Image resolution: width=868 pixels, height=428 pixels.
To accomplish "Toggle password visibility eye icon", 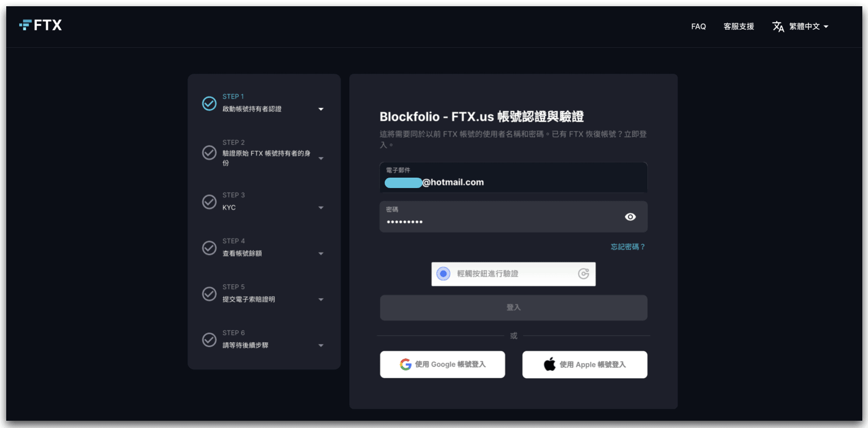I will [x=630, y=217].
